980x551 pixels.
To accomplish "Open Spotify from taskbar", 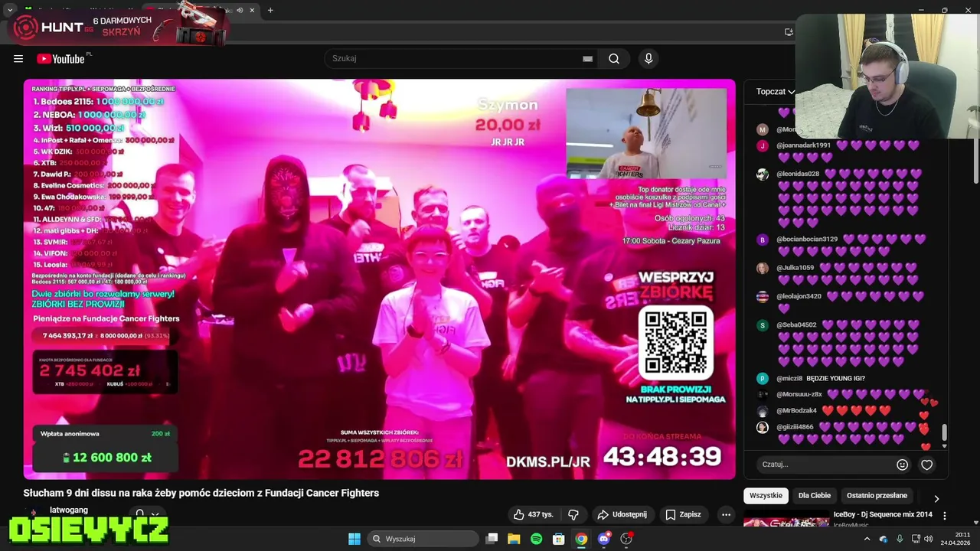I will [536, 539].
